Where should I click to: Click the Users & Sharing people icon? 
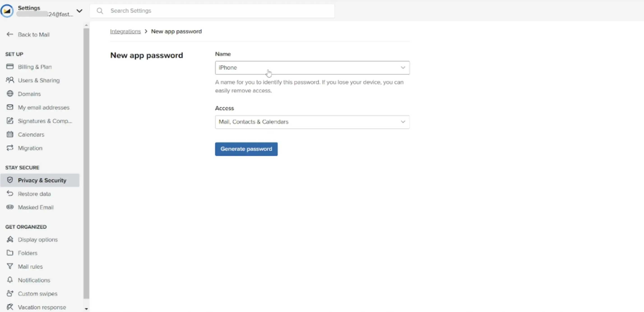pos(10,80)
